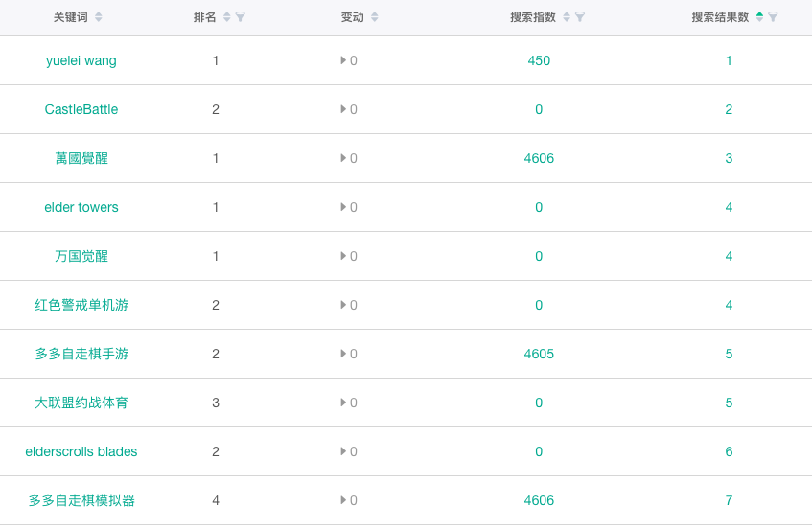Open the 红色警戒单机游 keyword

(81, 305)
